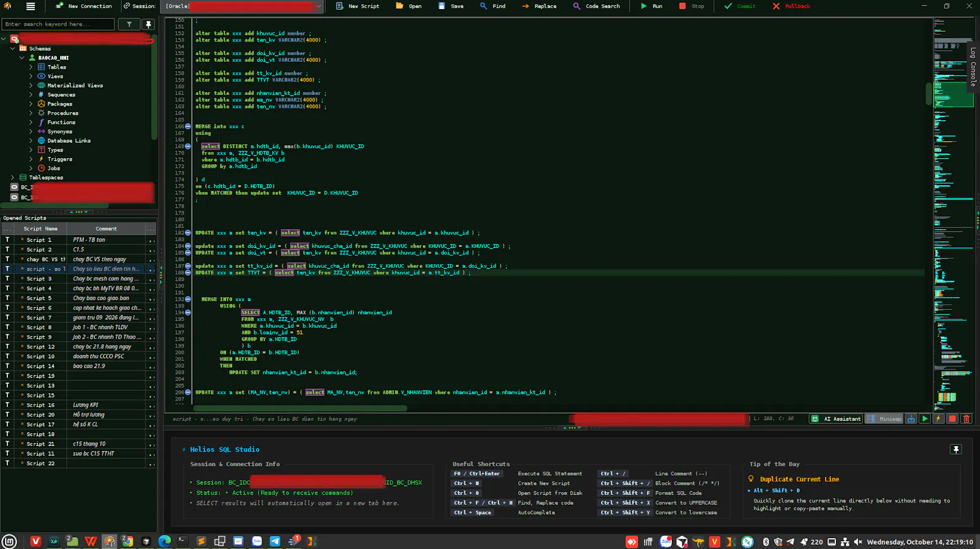Save the current script
The image size is (980, 549).
point(451,6)
